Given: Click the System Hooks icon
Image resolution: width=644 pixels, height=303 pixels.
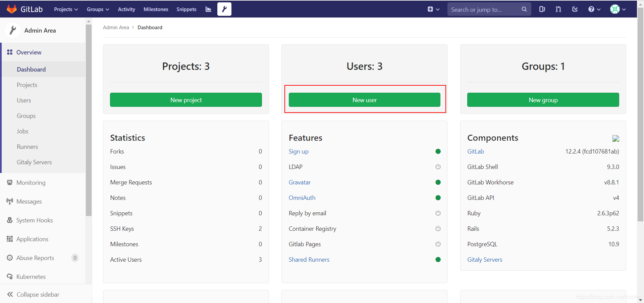Looking at the screenshot, I should click(x=10, y=220).
